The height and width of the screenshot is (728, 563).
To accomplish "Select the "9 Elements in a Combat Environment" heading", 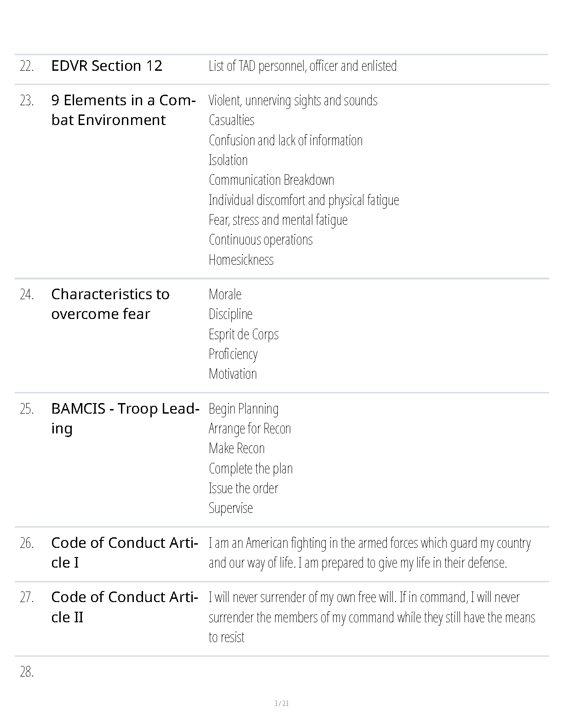I will click(x=123, y=110).
